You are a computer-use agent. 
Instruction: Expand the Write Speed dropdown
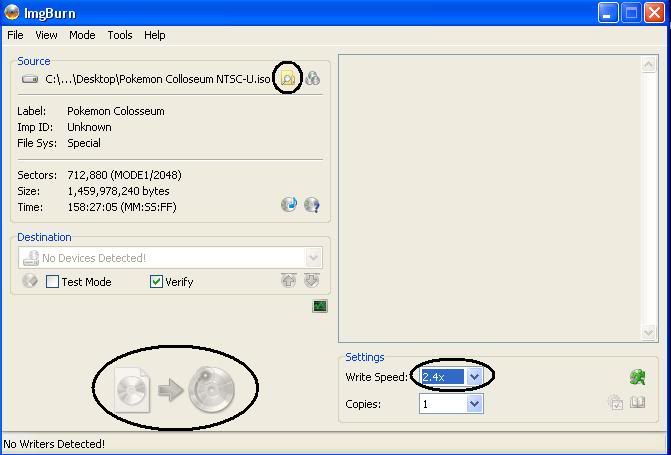pos(474,377)
